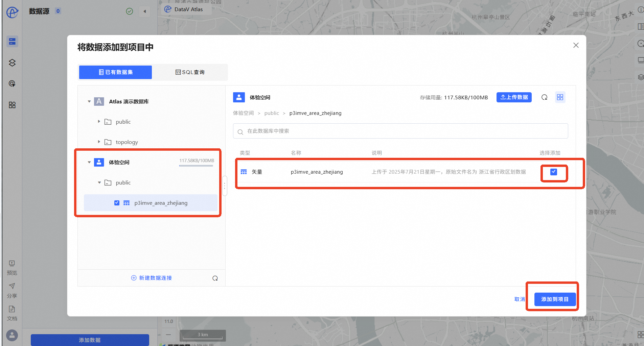Image resolution: width=644 pixels, height=346 pixels.
Task: Open the layers panel icon
Action: pos(12,63)
